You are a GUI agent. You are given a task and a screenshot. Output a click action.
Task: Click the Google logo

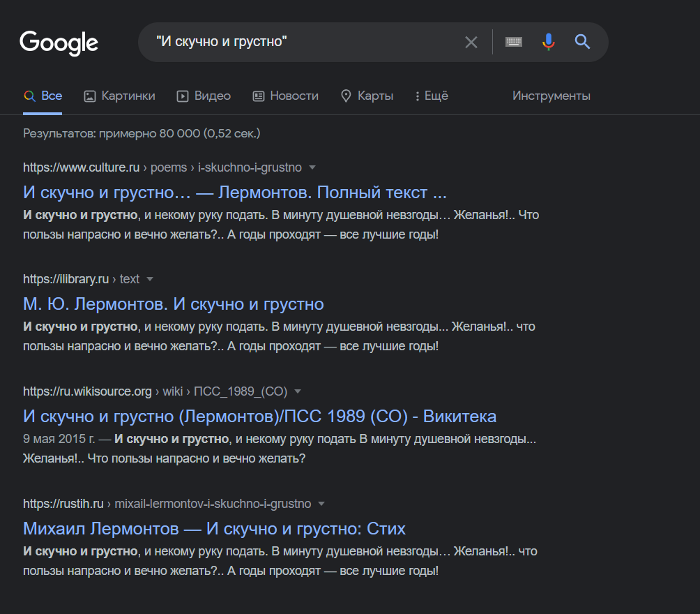(x=59, y=43)
